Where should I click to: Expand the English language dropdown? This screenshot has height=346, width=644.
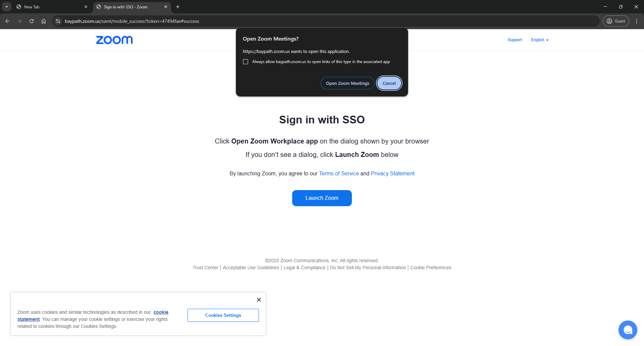click(x=540, y=40)
